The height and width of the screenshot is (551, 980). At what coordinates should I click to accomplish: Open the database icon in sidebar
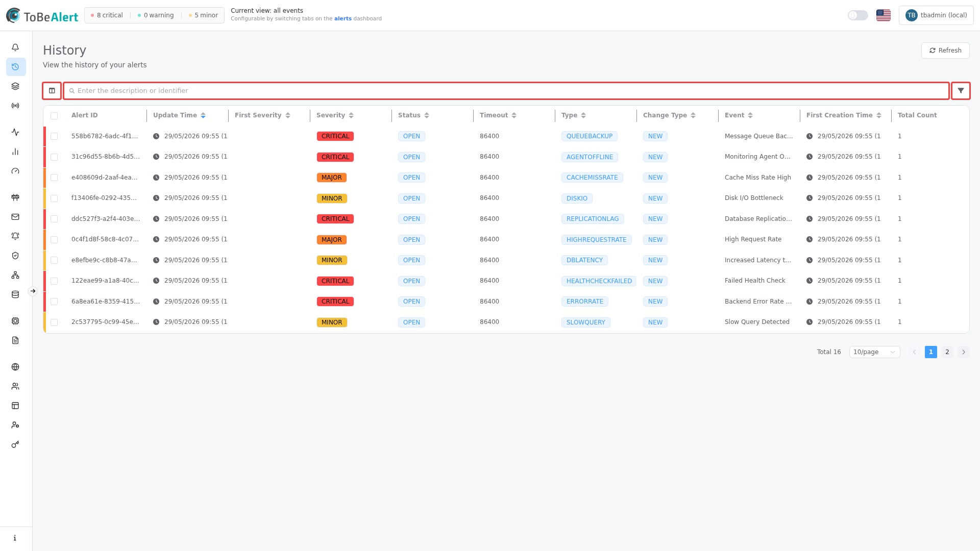click(x=15, y=294)
